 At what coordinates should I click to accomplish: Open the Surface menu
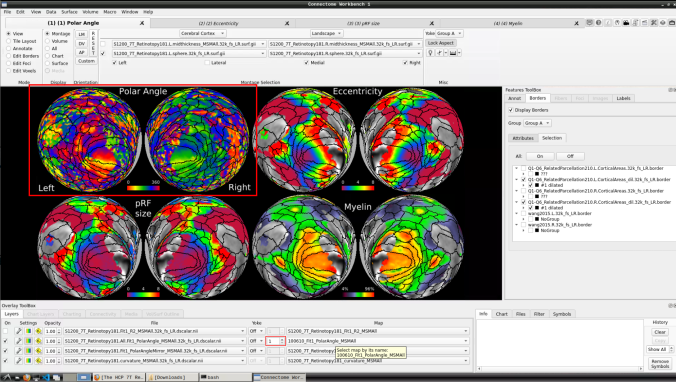[69, 12]
